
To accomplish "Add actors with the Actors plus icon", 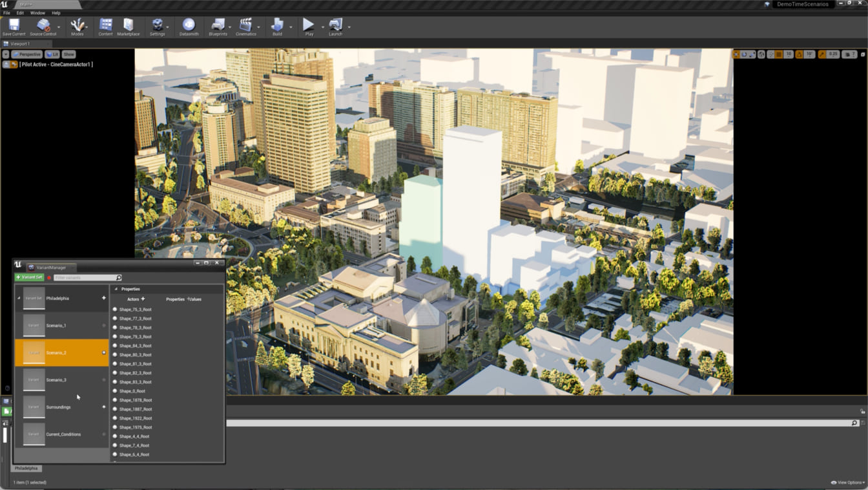I will point(143,299).
